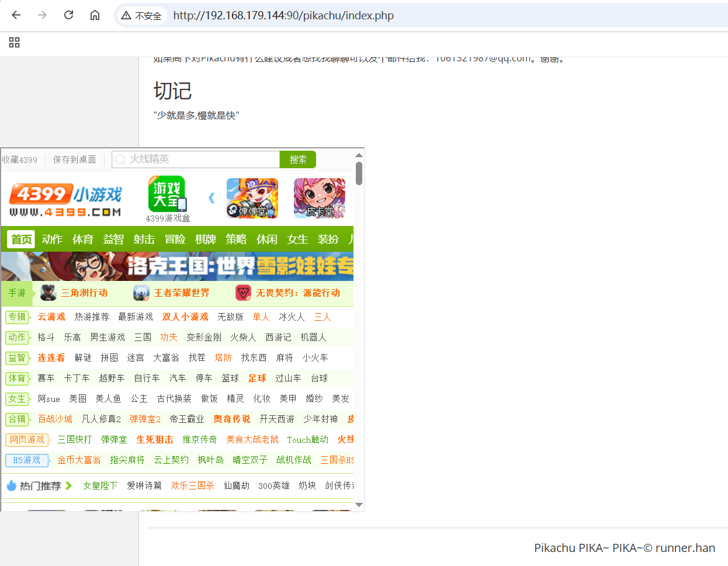This screenshot has height=566, width=728.
Task: Click the not-secure warning icon
Action: [126, 16]
